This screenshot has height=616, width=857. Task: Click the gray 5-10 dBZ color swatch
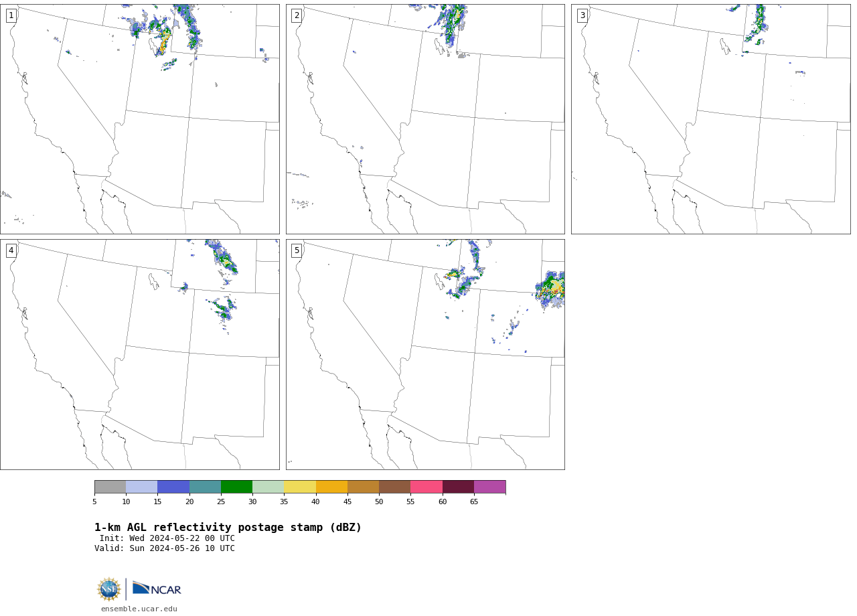(110, 487)
